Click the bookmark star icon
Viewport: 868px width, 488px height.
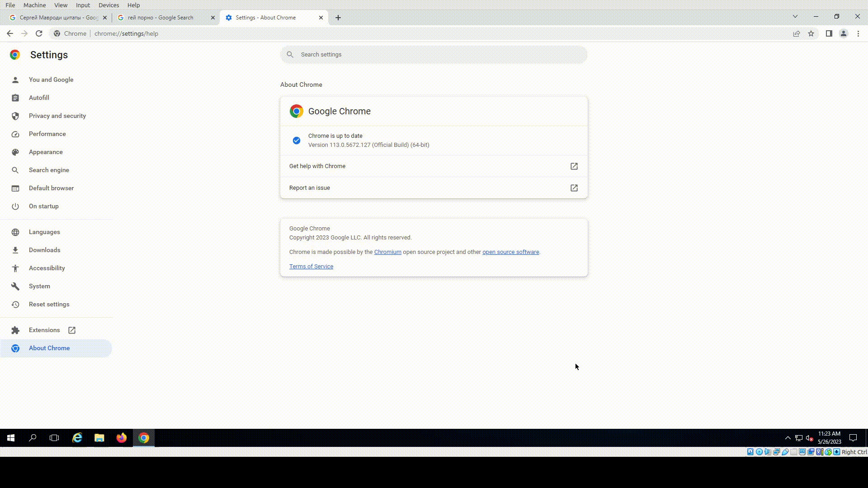(811, 33)
